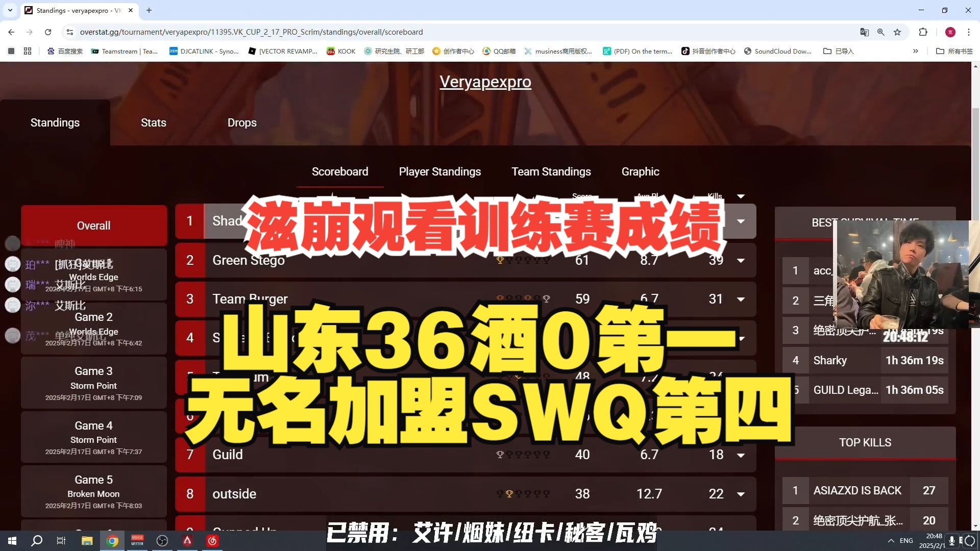This screenshot has width=980, height=551.
Task: Open the Kills column sort dropdown
Action: (741, 196)
